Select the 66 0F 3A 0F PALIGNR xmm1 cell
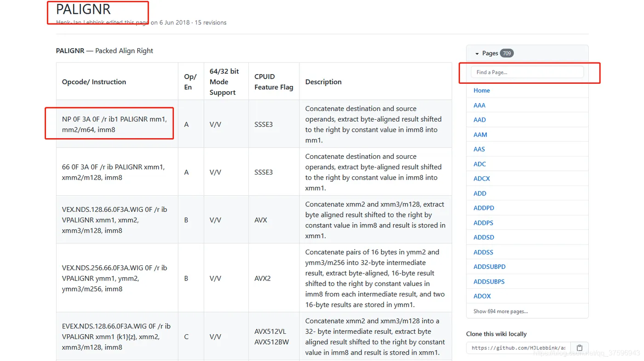644x361 pixels. click(117, 172)
